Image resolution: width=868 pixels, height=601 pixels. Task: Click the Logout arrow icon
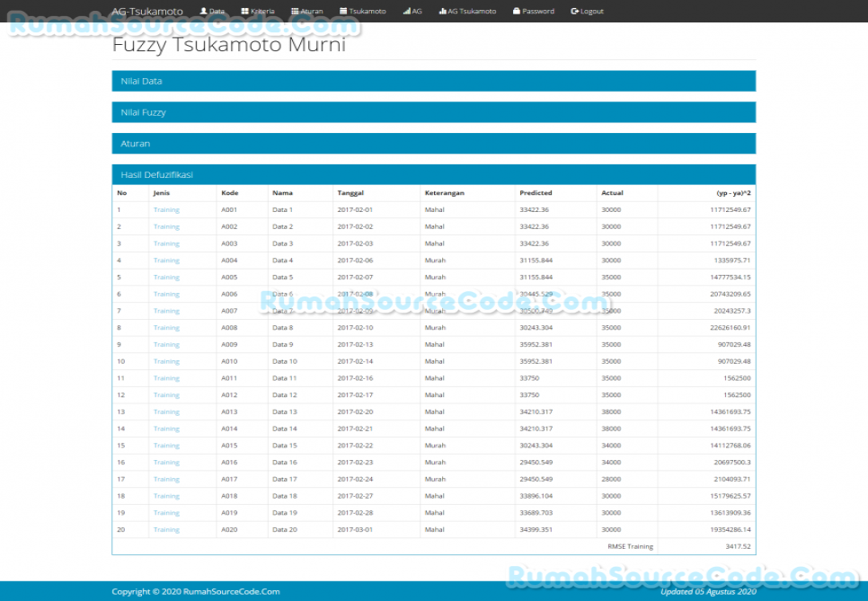pyautogui.click(x=574, y=11)
